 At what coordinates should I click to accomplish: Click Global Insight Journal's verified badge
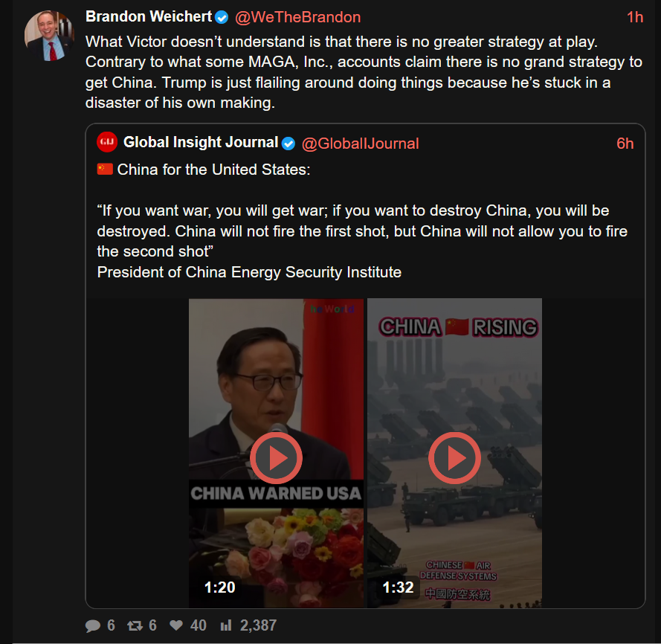[288, 144]
